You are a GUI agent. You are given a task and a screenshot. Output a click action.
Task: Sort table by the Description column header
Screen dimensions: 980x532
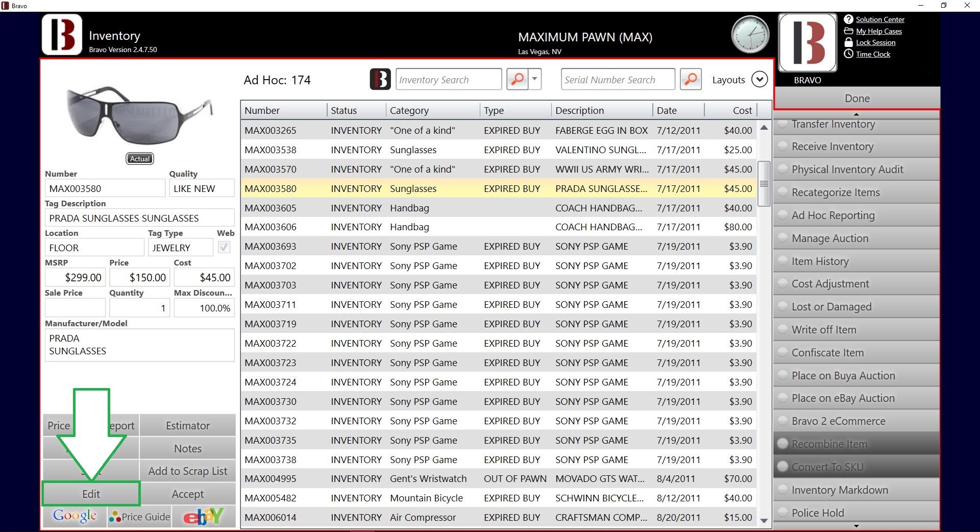coord(602,110)
